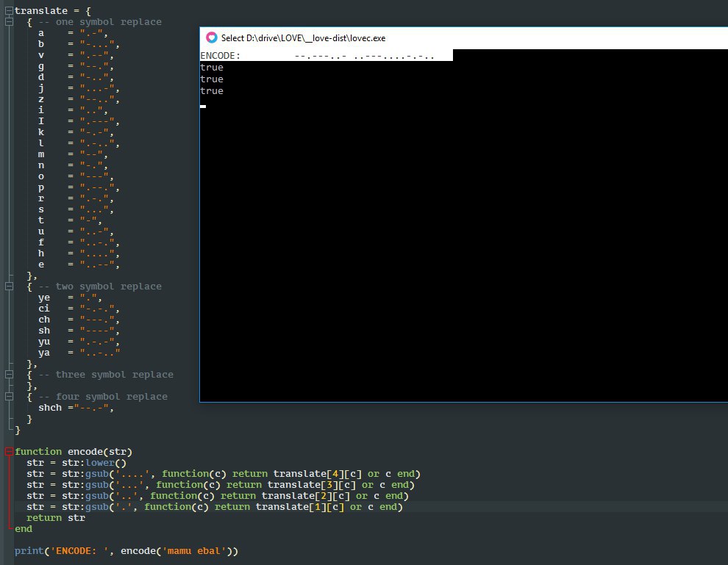Collapse the translate table fold marker
The image size is (728, 565).
pyautogui.click(x=9, y=10)
